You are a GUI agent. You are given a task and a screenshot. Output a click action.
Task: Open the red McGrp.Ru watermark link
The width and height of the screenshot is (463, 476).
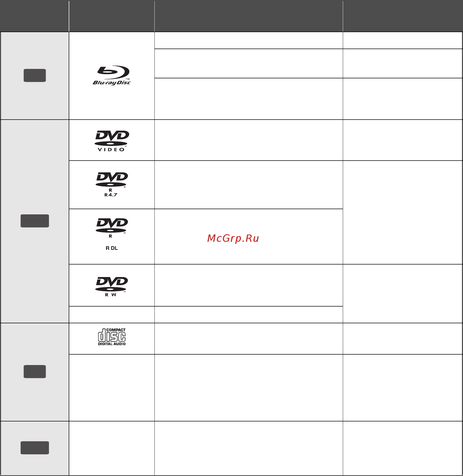point(233,238)
